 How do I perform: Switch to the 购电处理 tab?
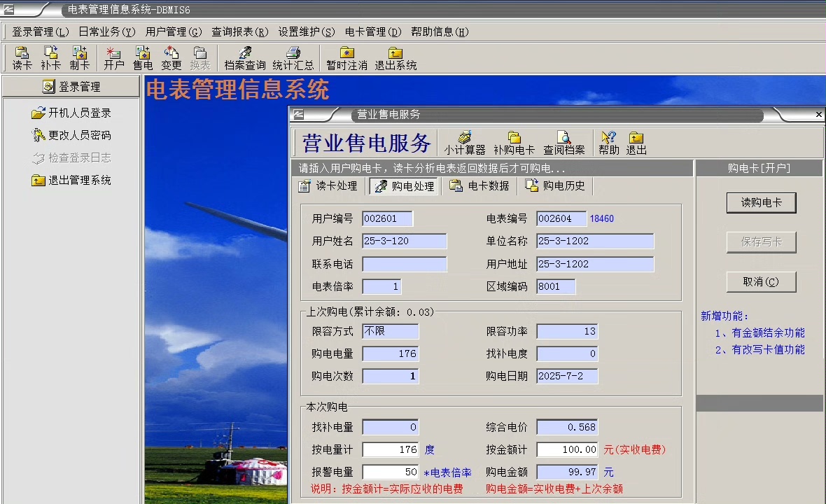(x=405, y=186)
